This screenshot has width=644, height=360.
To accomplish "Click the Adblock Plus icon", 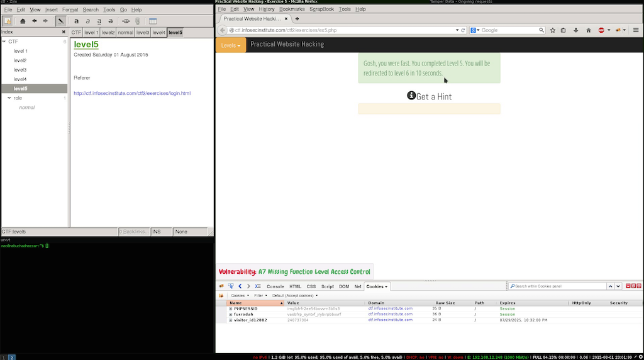I will click(601, 30).
